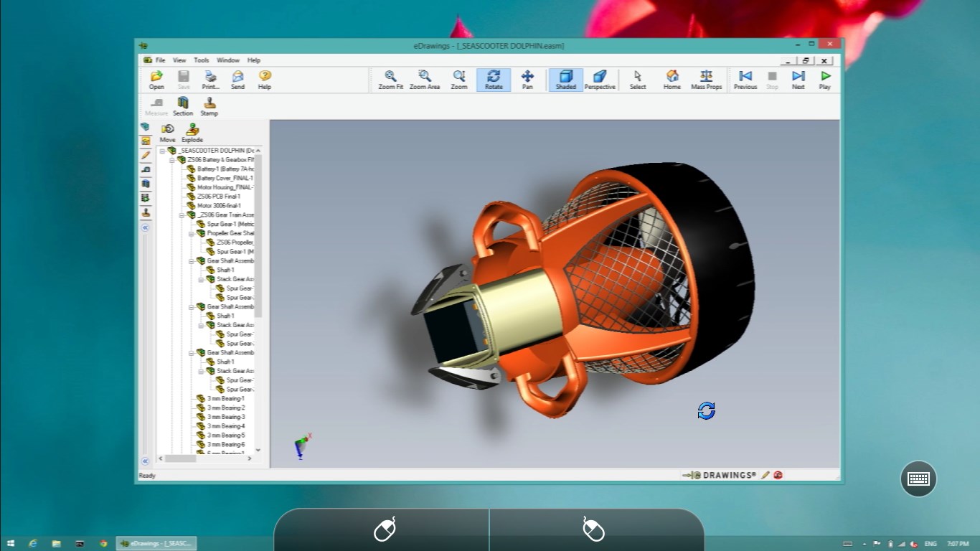The image size is (980, 551).
Task: Open Mass Props
Action: [706, 79]
